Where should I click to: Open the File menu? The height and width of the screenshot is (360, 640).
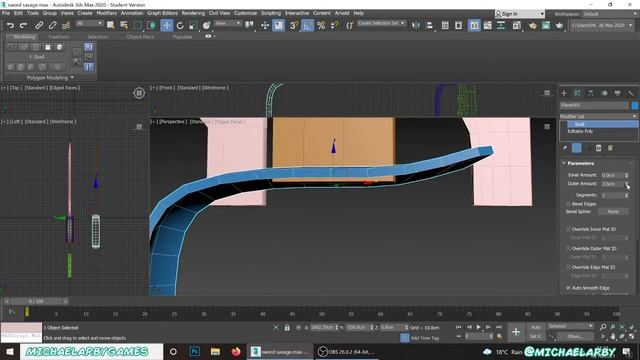coord(6,13)
